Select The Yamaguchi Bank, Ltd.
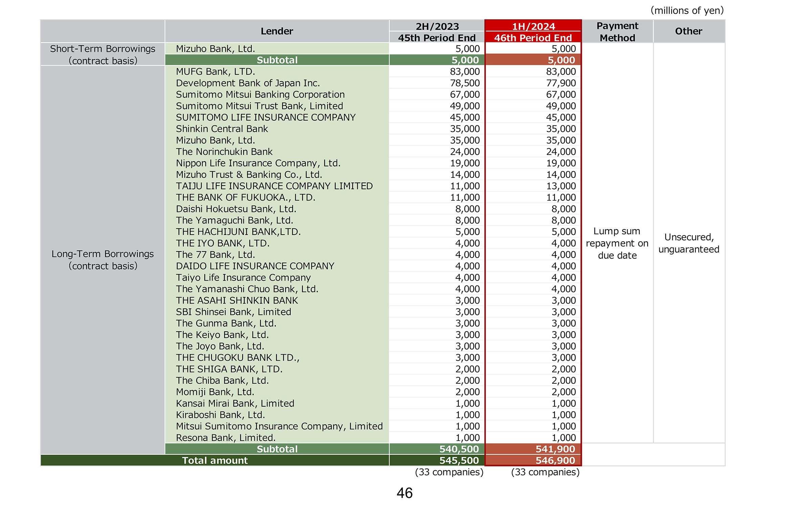This screenshot has width=812, height=505. click(234, 220)
